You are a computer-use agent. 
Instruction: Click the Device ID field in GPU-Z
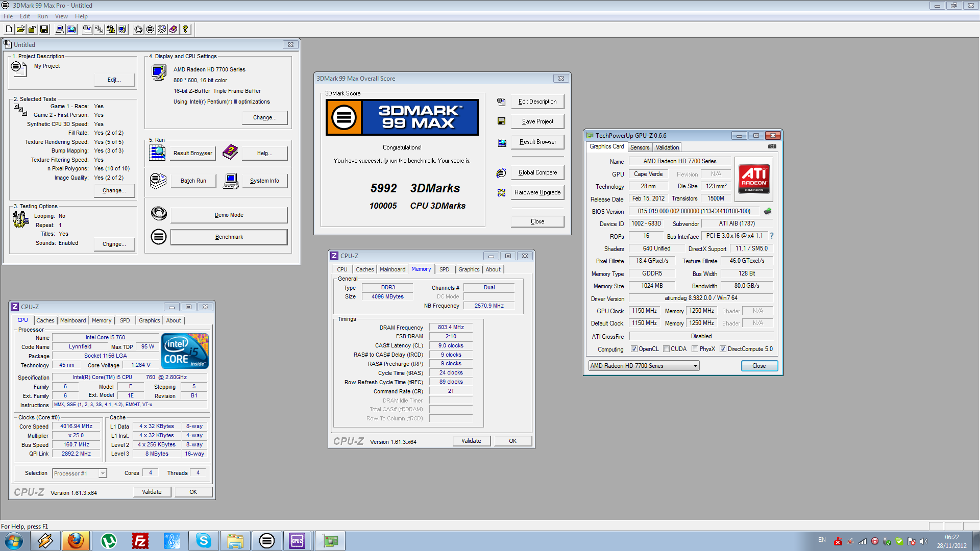tap(646, 223)
